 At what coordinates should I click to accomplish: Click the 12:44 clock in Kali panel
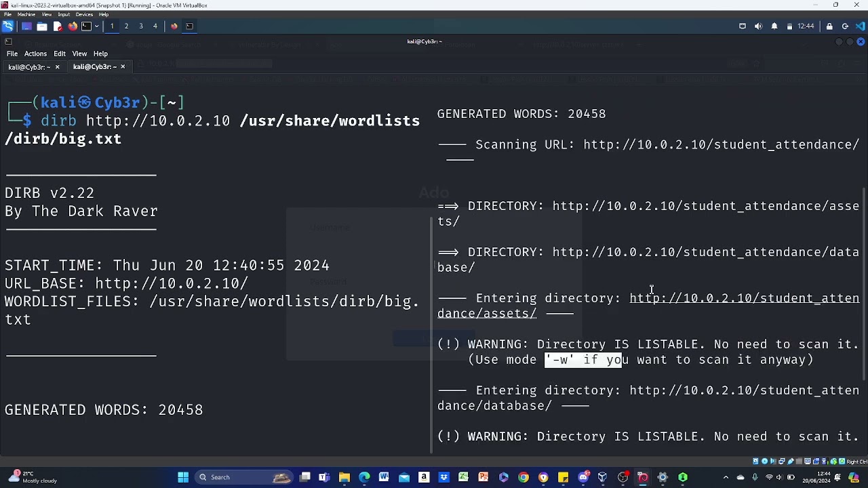pos(806,26)
